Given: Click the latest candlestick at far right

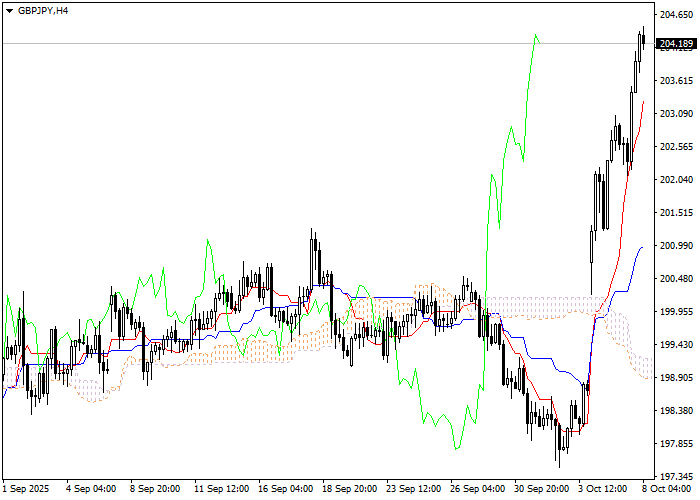Looking at the screenshot, I should 643,38.
